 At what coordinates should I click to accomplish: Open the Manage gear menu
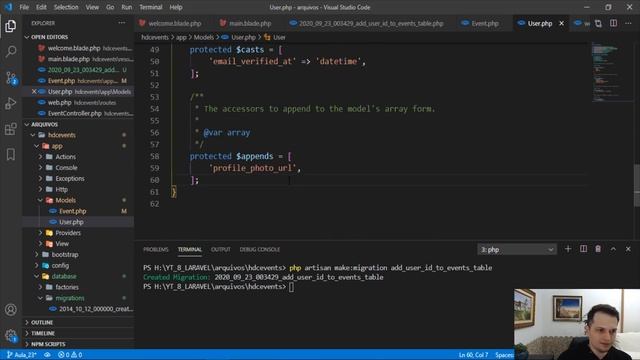(x=11, y=336)
